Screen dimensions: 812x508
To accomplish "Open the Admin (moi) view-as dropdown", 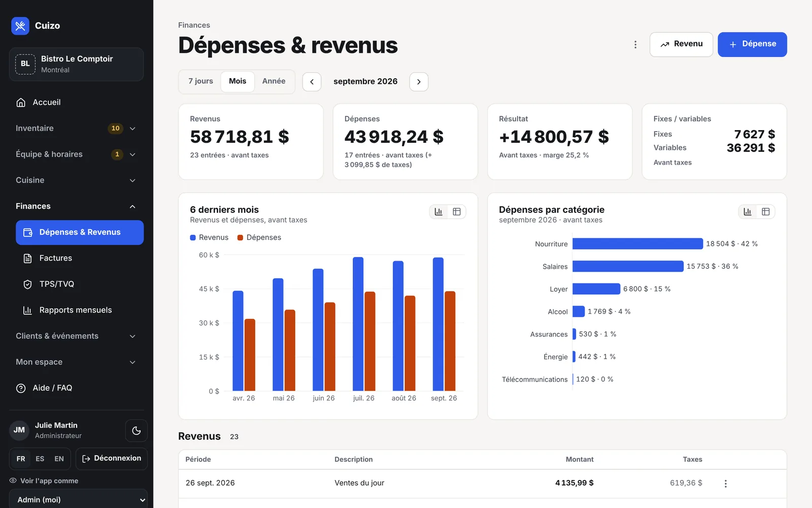I will [x=78, y=500].
